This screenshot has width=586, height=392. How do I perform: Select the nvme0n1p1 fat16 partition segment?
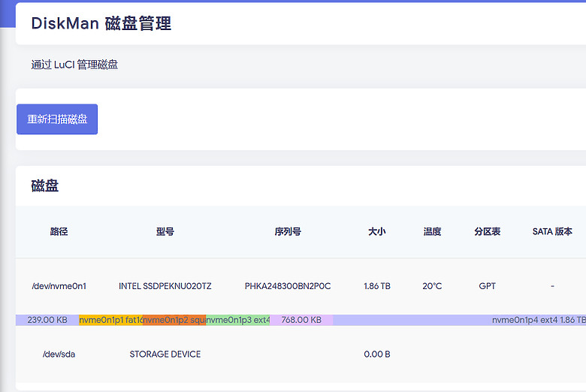[110, 320]
